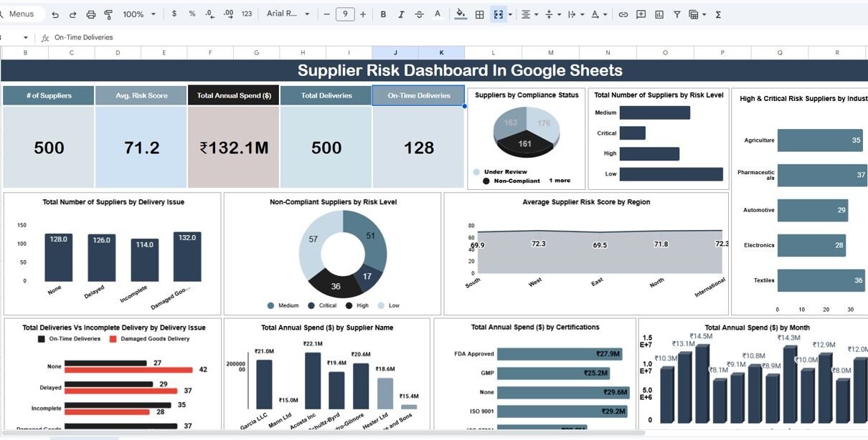The width and height of the screenshot is (868, 440).
Task: Decrease the font size with minus
Action: [x=327, y=14]
